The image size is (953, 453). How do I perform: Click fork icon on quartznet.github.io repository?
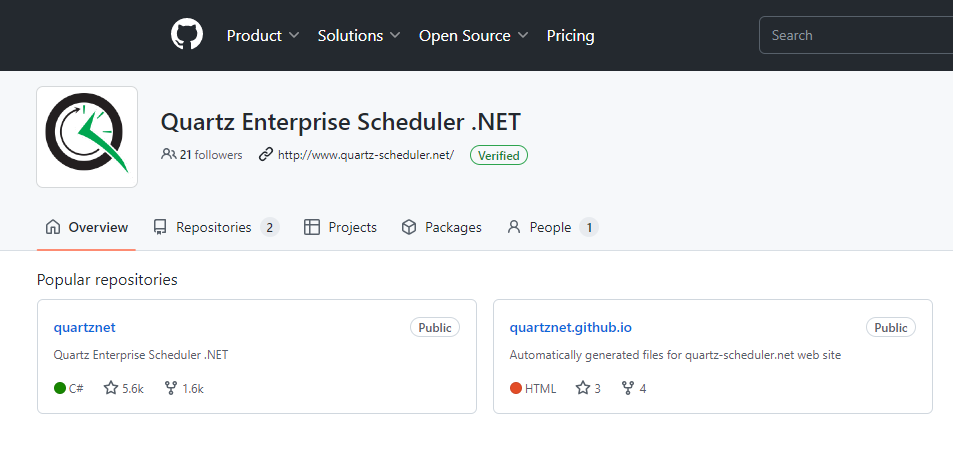pos(628,388)
